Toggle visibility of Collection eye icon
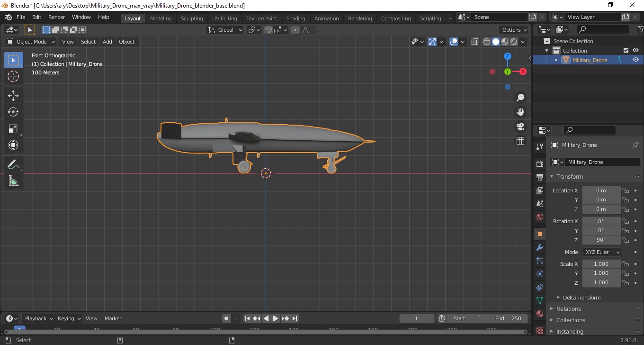 click(x=635, y=50)
